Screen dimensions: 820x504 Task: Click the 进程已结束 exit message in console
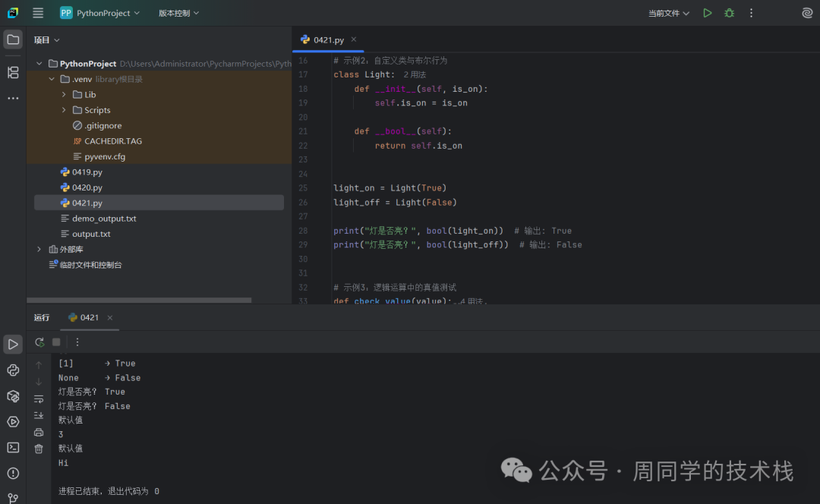109,491
